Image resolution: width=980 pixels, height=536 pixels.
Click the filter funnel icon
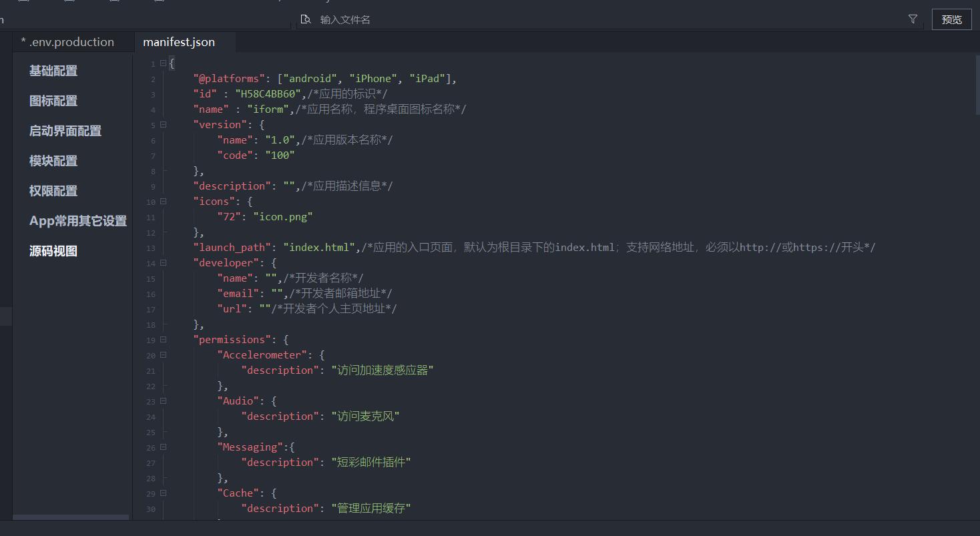point(913,19)
